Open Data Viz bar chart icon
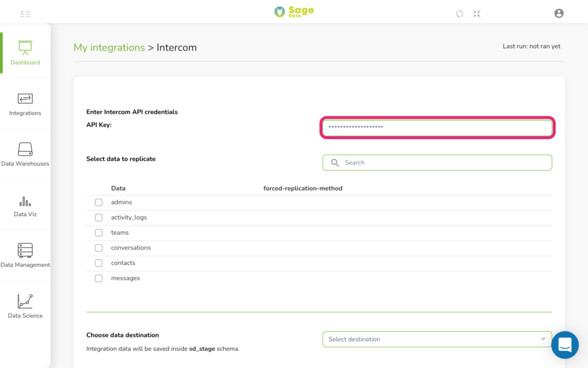This screenshot has height=368, width=588. (25, 201)
